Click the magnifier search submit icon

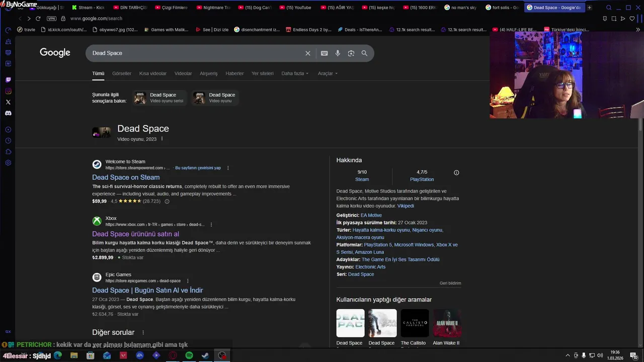click(364, 53)
